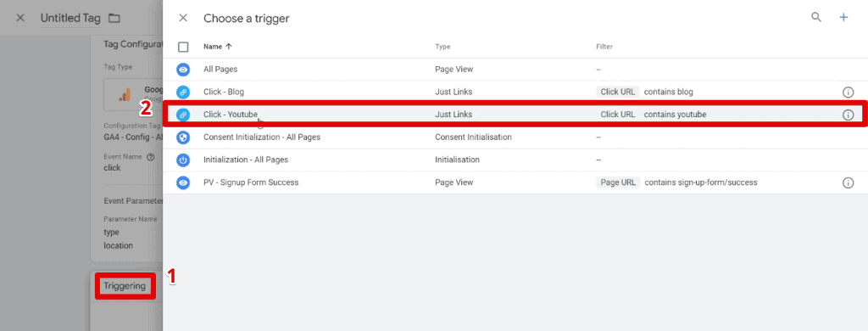Click the 'click' event name value
This screenshot has width=868, height=331.
[x=113, y=167]
